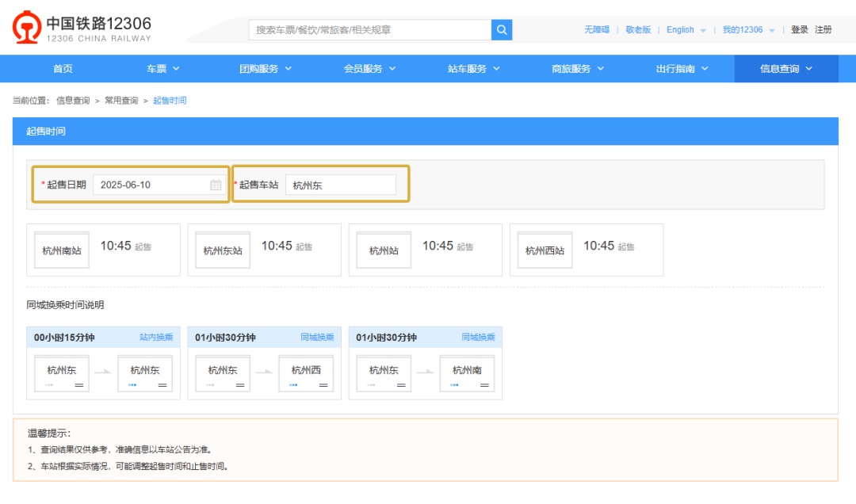856x504 pixels.
Task: Open the calendar icon in date field
Action: coord(216,185)
